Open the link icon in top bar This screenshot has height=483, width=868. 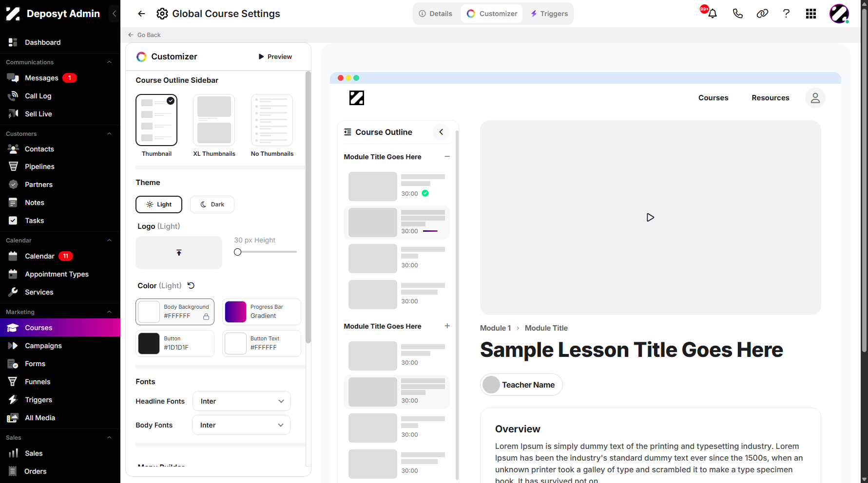[762, 14]
